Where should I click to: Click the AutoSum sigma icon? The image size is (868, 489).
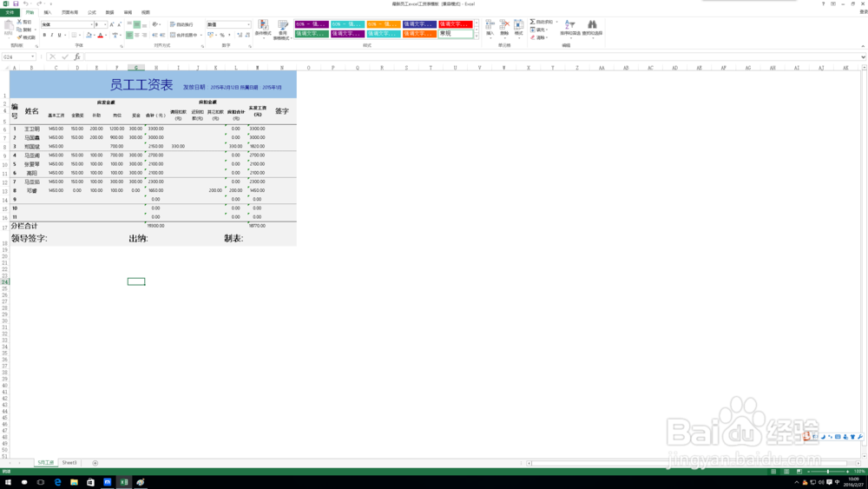(533, 23)
